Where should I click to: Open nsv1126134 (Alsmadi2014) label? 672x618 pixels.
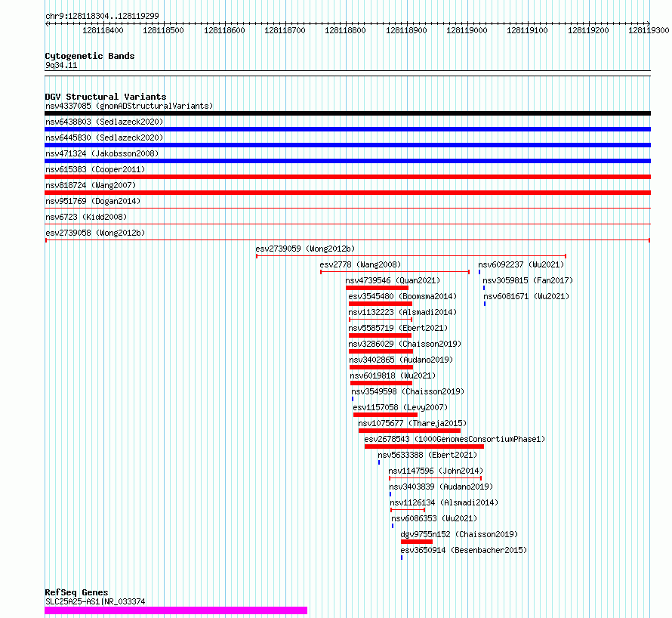pos(444,502)
